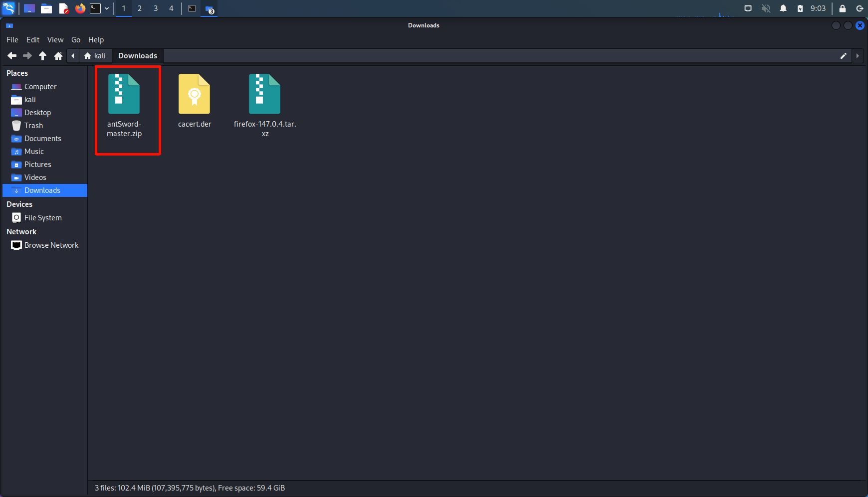Switch to workspace 4
This screenshot has width=868, height=497.
coord(171,8)
